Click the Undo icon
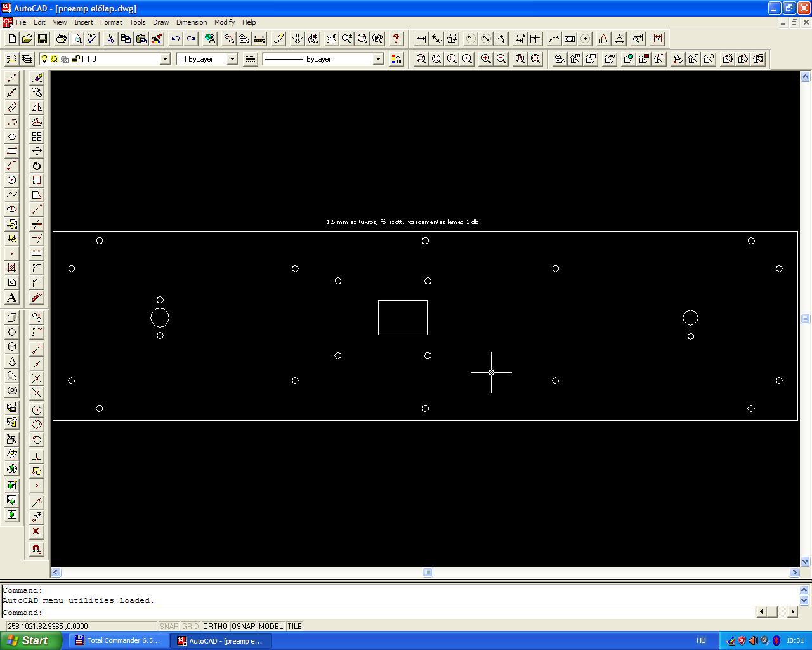 [x=176, y=39]
